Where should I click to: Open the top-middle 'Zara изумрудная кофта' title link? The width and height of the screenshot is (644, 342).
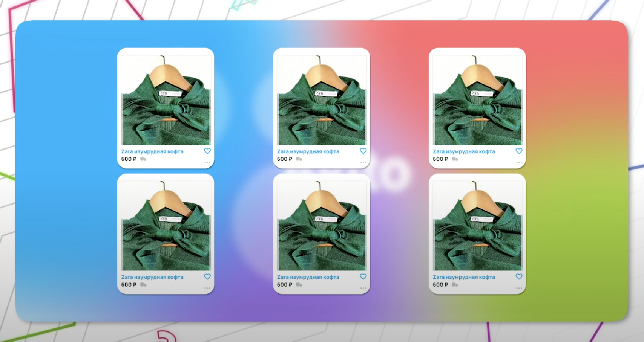click(x=308, y=151)
